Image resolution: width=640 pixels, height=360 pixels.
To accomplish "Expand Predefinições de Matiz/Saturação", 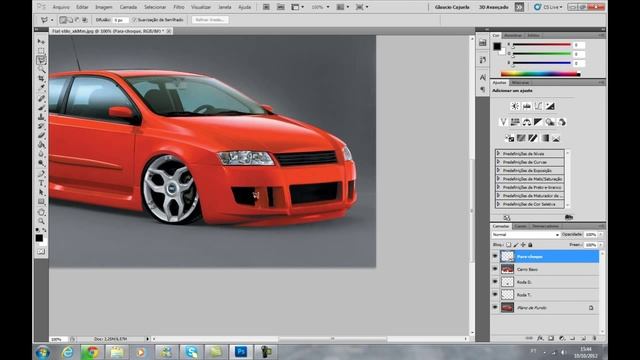I will point(498,179).
